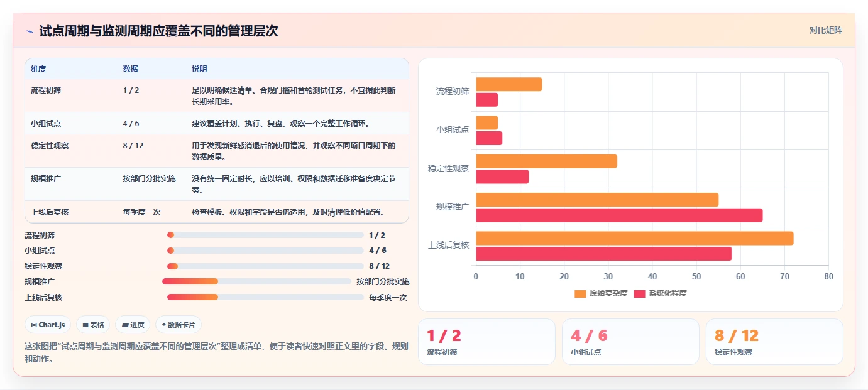Click the 上线后复核 chart axis label
868x390 pixels.
pos(449,245)
